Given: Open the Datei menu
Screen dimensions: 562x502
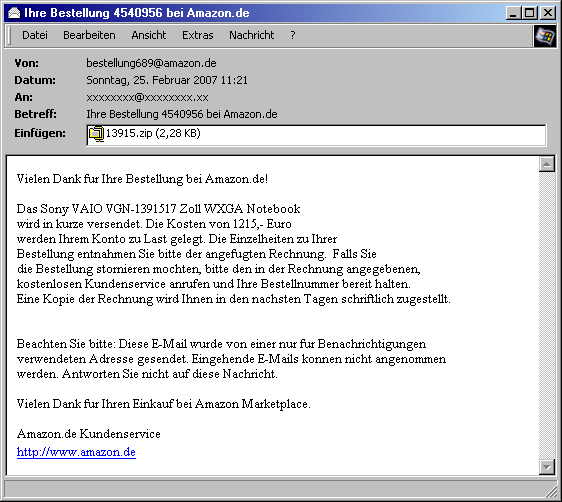Looking at the screenshot, I should (35, 35).
